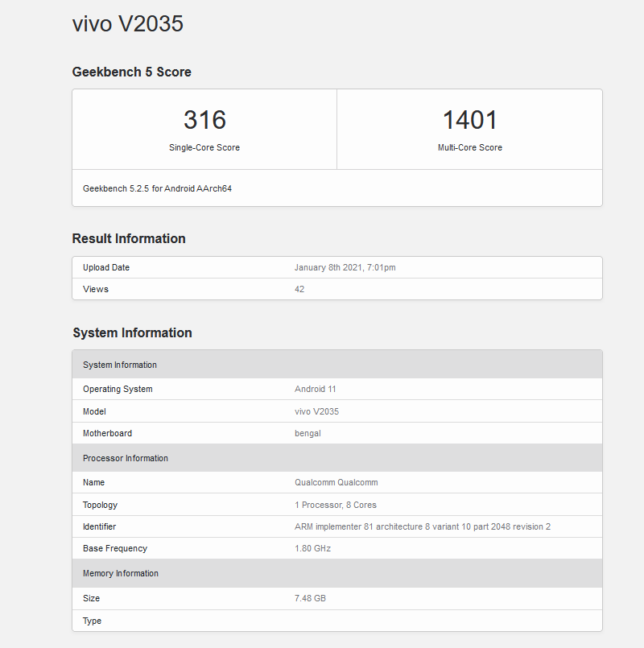
Task: Click the single-core score value '316'
Action: pos(204,120)
